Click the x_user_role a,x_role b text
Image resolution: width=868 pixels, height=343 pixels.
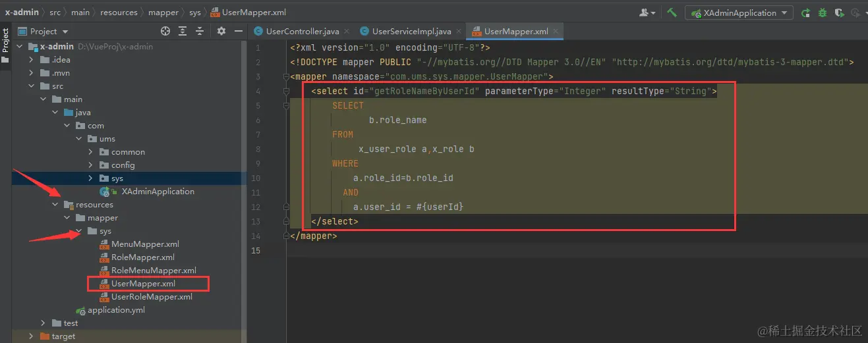tap(417, 149)
